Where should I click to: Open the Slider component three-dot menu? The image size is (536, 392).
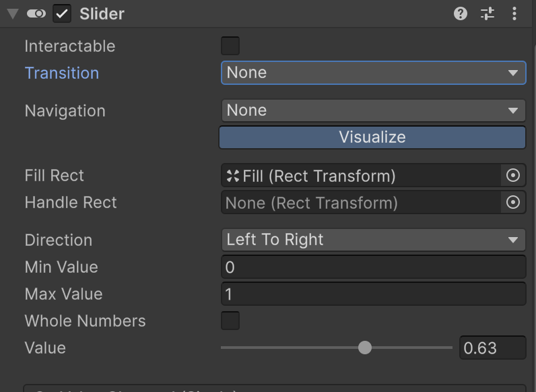pos(514,13)
